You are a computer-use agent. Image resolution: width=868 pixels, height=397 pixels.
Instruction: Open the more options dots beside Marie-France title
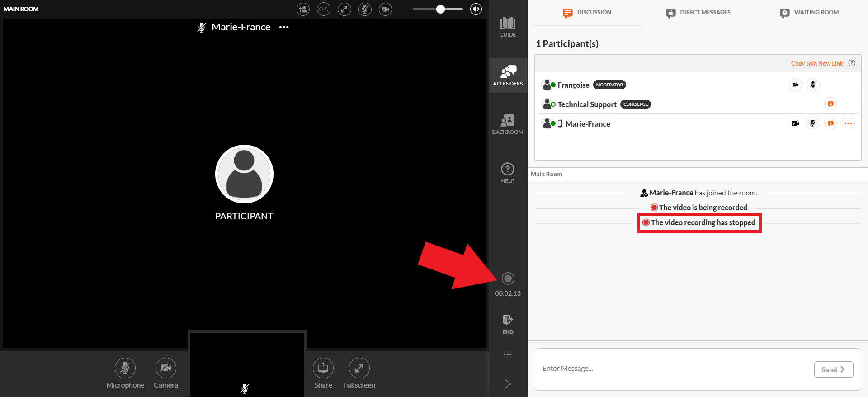click(284, 27)
